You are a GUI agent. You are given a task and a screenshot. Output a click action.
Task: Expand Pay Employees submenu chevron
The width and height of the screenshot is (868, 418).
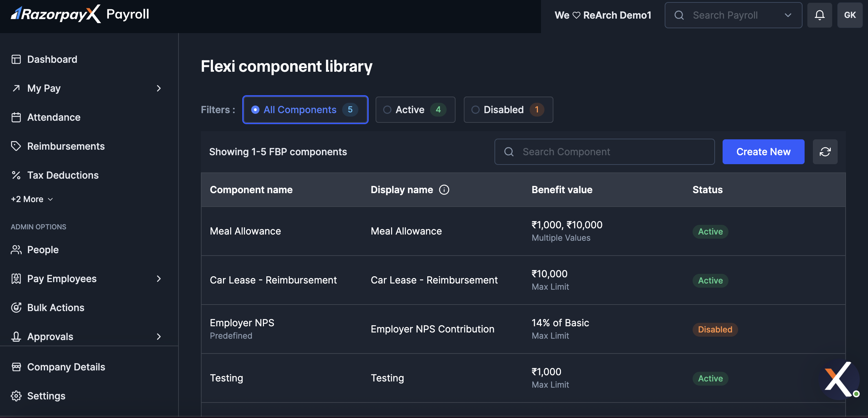pos(159,279)
